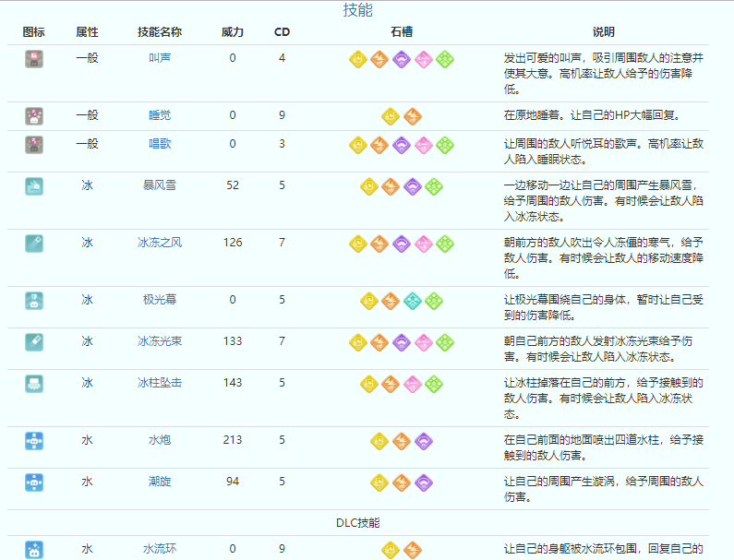Click the skill icon beside 冰冻光束
Screen dimensions: 734x560
34,341
